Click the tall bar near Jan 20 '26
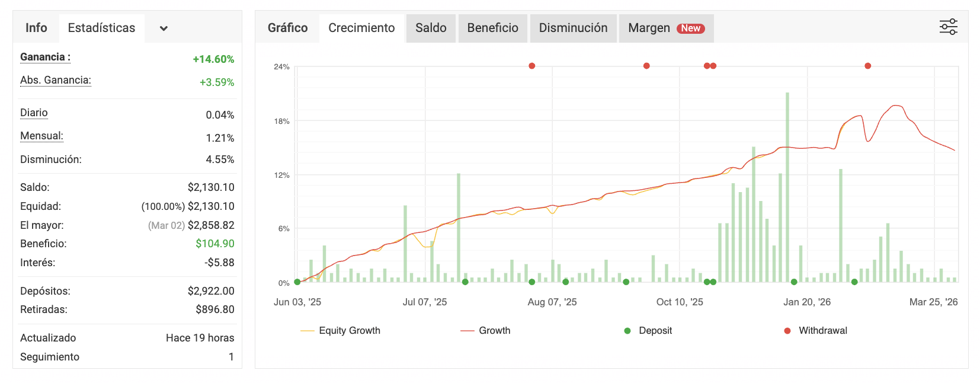Viewport: 980px width, 383px height. tap(787, 187)
